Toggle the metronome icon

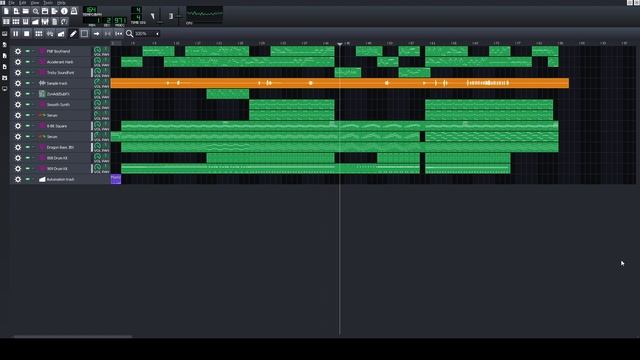click(x=74, y=11)
